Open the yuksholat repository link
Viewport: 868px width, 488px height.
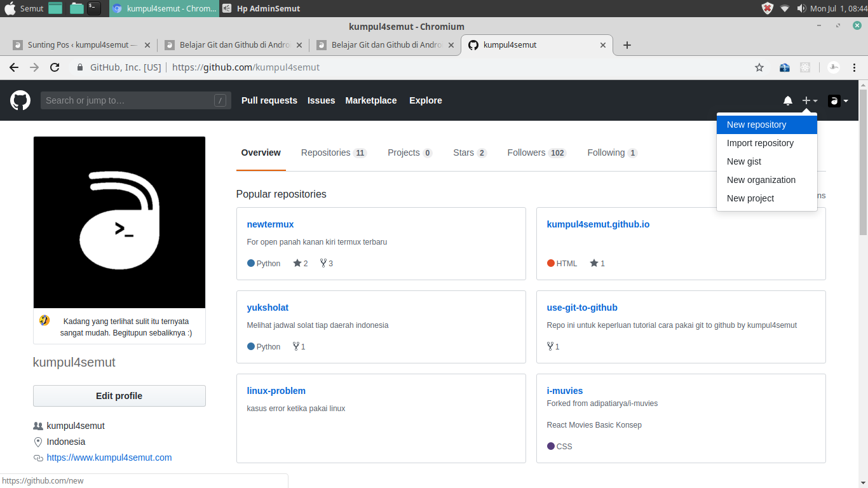tap(268, 308)
